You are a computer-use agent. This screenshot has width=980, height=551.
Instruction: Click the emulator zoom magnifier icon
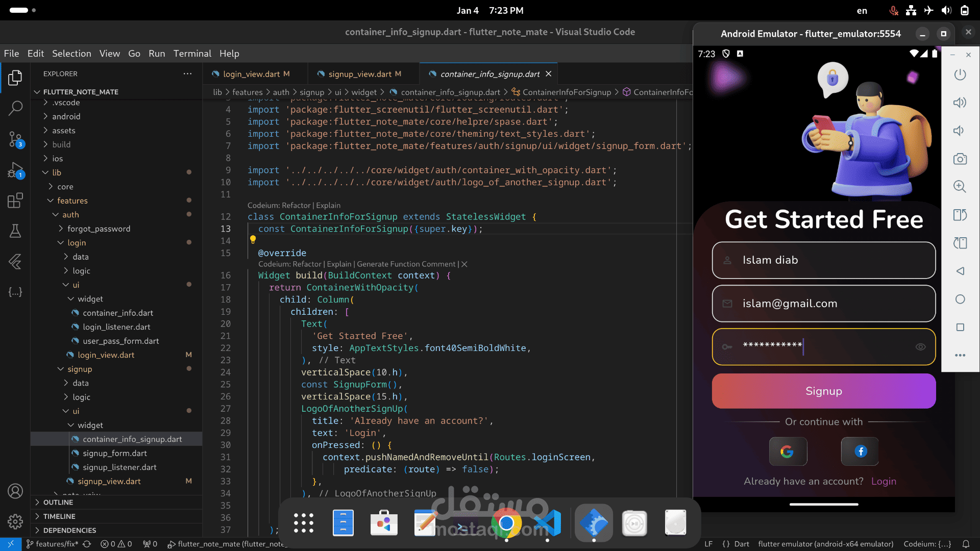pyautogui.click(x=960, y=187)
